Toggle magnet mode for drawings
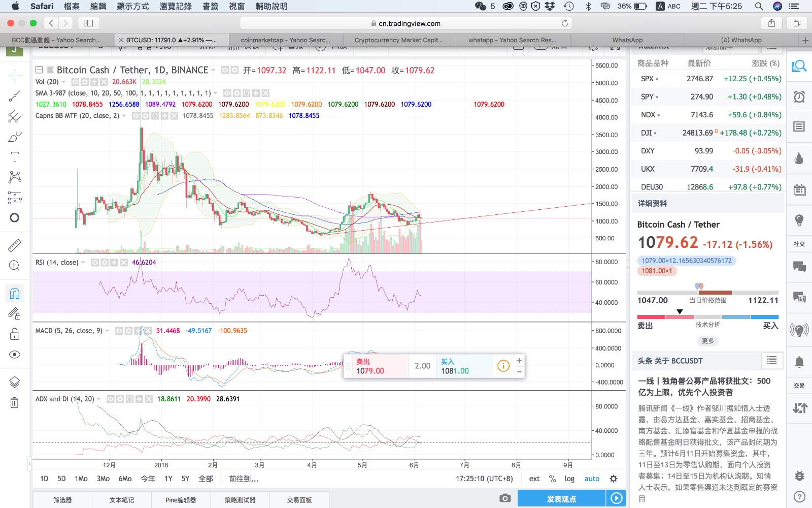Image resolution: width=812 pixels, height=508 pixels. (15, 293)
